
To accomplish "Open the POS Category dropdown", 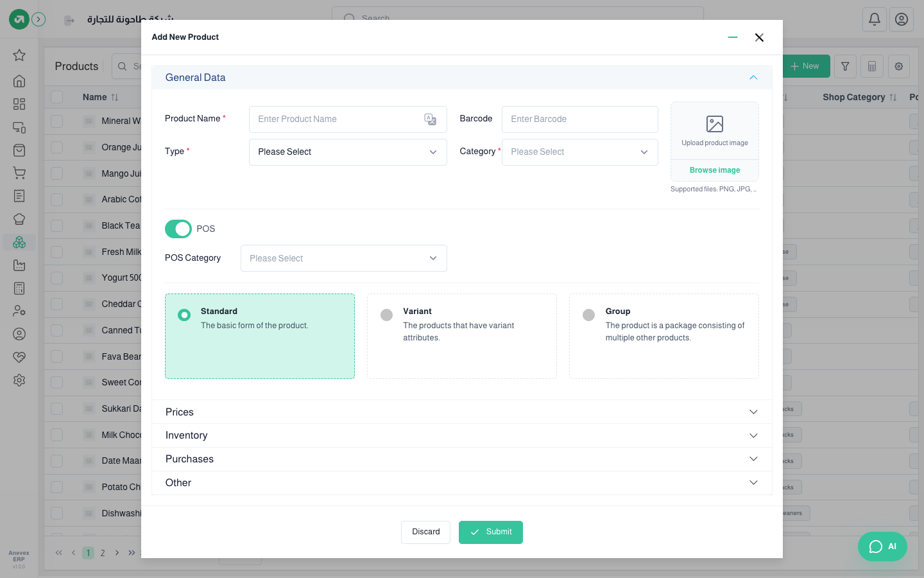I will tap(344, 258).
